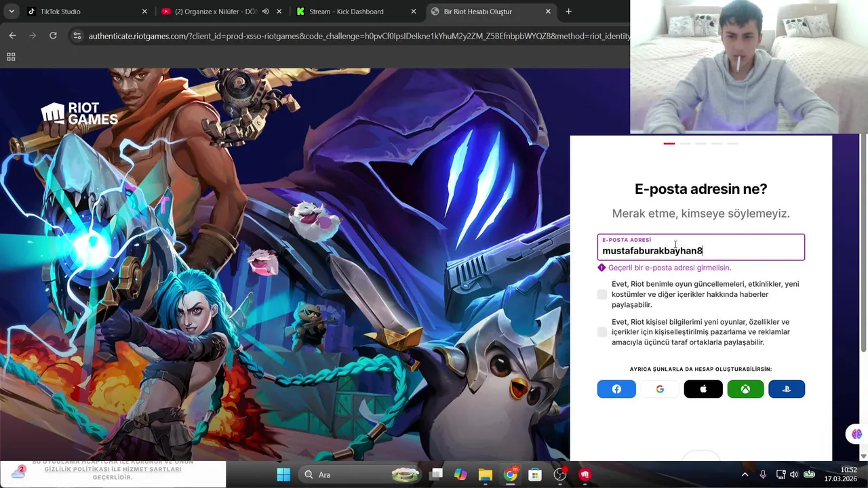The image size is (868, 488).
Task: Sign up with the Google button
Action: pyautogui.click(x=660, y=389)
